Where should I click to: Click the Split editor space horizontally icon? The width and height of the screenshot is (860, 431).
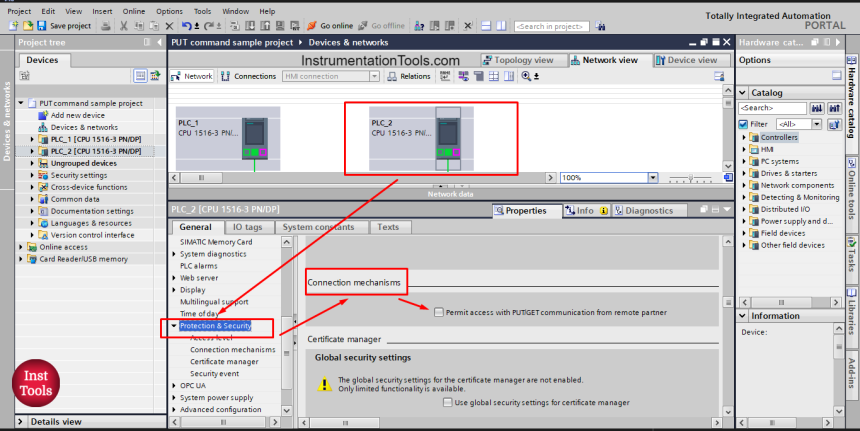pos(485,26)
